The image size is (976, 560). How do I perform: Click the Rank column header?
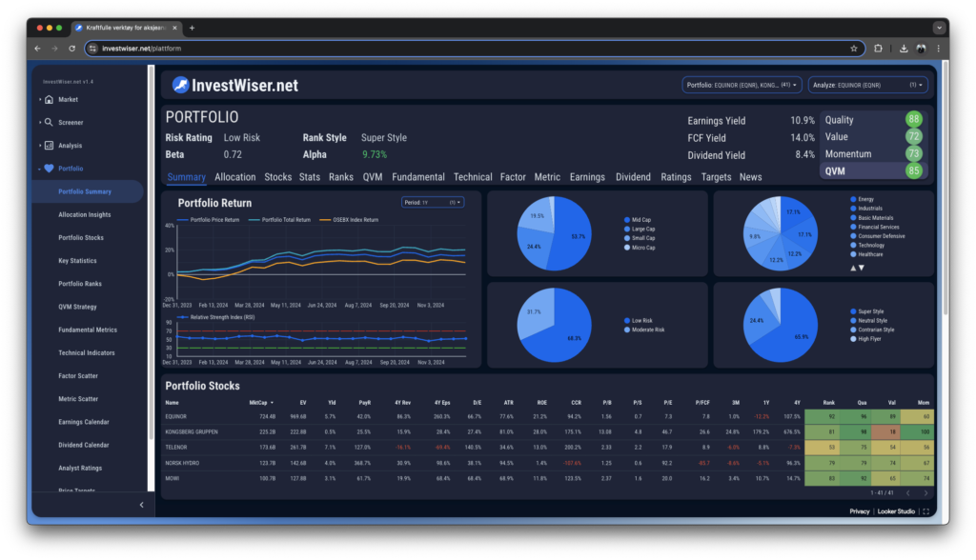pos(828,403)
